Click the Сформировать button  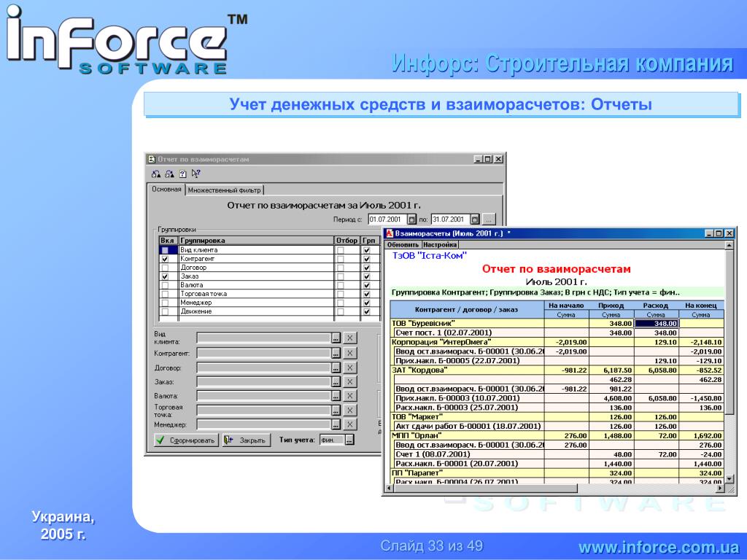(x=186, y=440)
